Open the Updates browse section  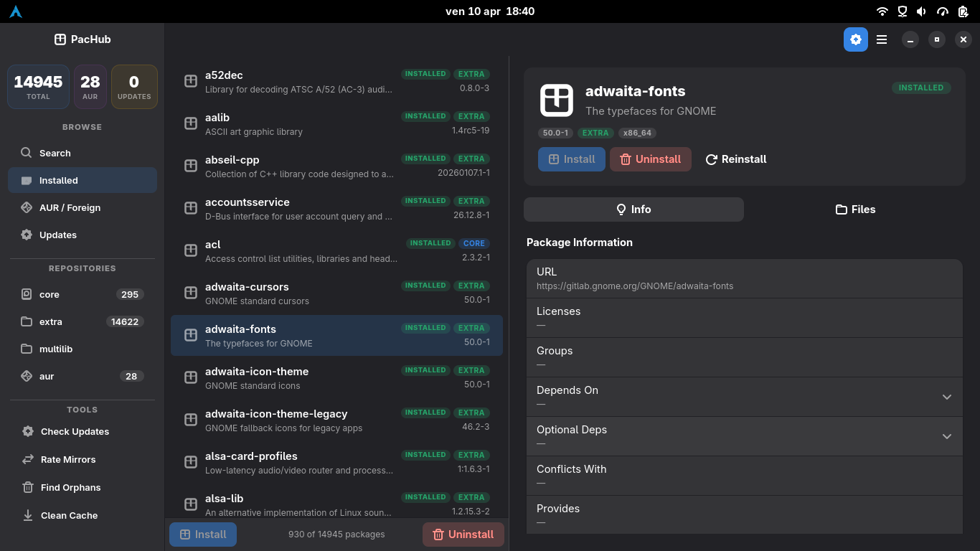(83, 235)
